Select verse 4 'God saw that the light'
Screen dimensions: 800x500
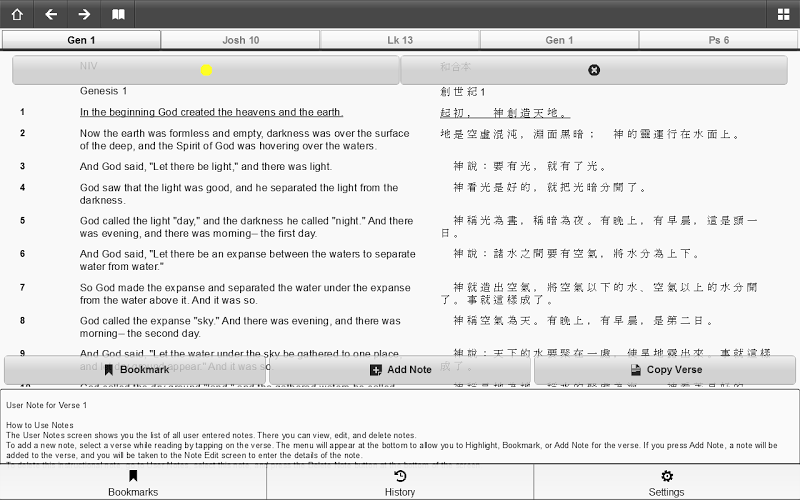(x=239, y=194)
